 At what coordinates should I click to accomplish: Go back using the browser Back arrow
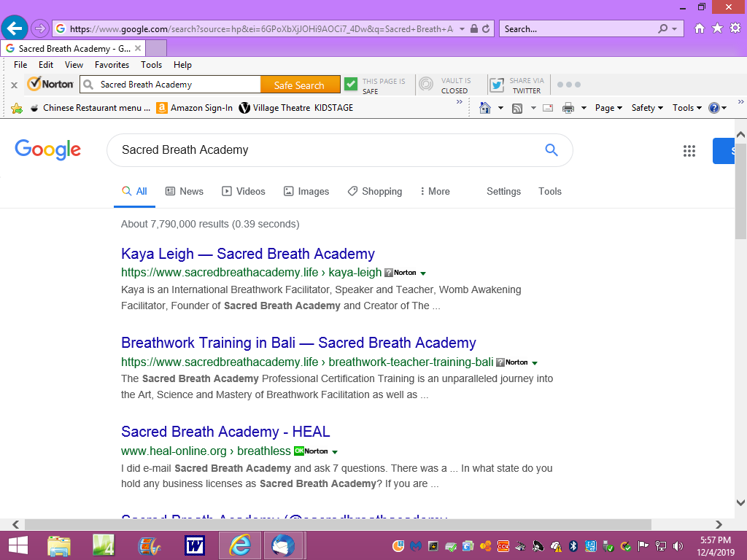click(15, 28)
